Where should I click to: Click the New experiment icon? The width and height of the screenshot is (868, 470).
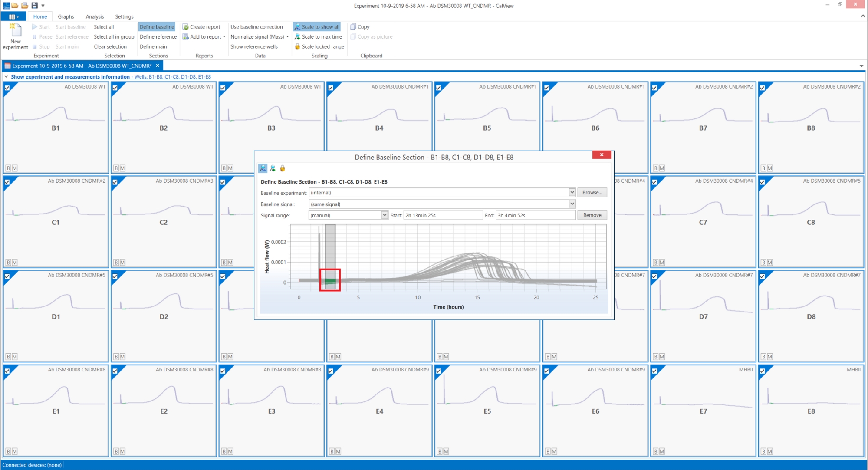click(16, 30)
